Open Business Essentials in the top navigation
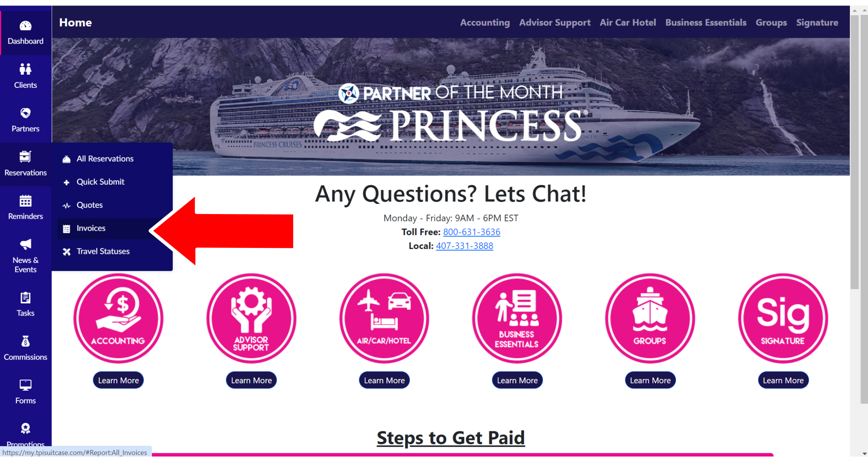The height and width of the screenshot is (462, 868). tap(705, 22)
